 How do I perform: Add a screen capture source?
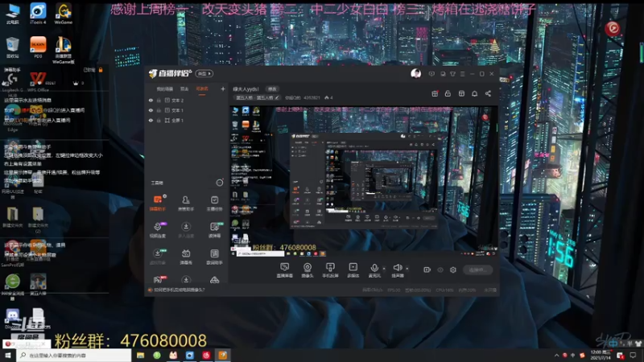pyautogui.click(x=285, y=270)
